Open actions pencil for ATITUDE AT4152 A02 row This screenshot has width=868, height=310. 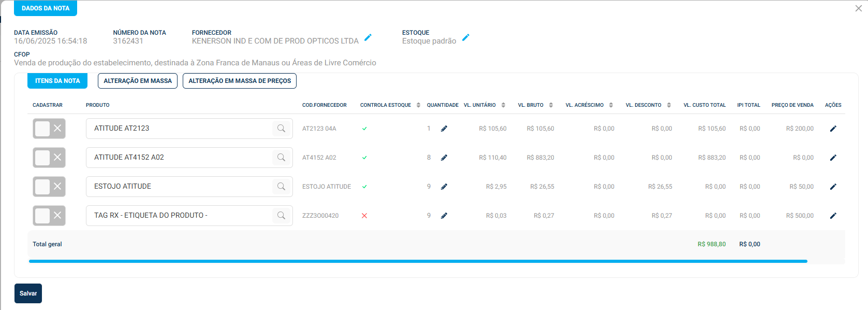click(833, 158)
